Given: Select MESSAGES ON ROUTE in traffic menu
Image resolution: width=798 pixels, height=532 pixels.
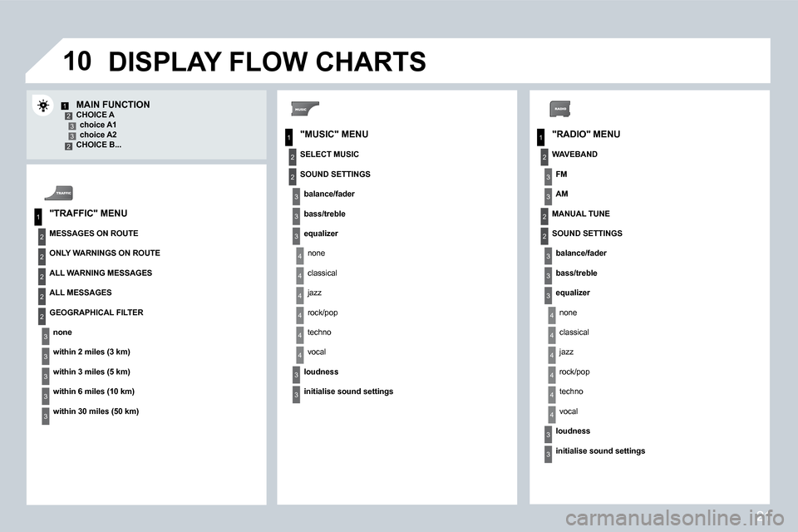Looking at the screenshot, I should [x=94, y=233].
